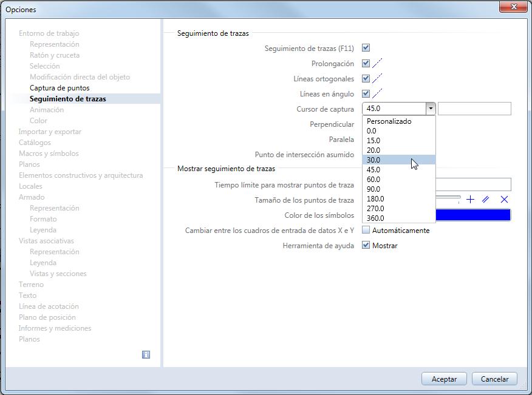Viewport: 532px width, 395px height.
Task: Open Catálogos category
Action: [35, 143]
